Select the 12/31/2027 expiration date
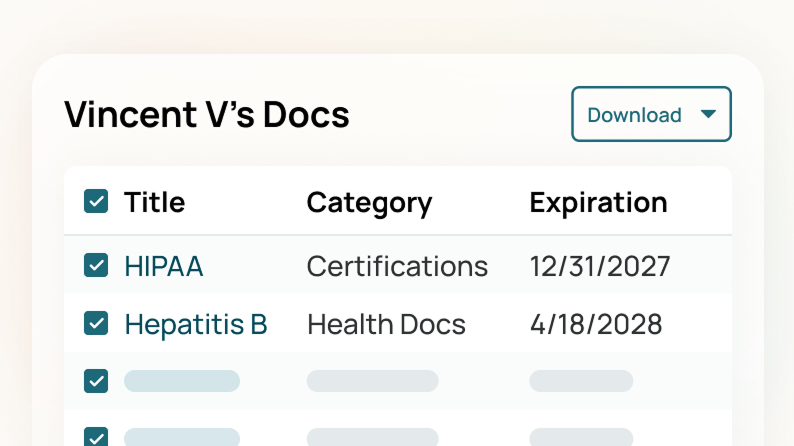This screenshot has height=446, width=794. tap(599, 266)
